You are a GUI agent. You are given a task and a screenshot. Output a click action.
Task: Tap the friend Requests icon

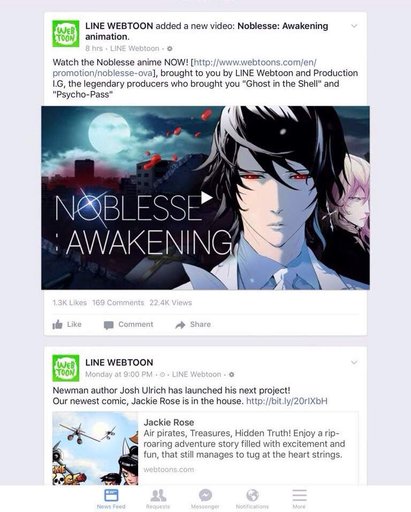click(158, 496)
